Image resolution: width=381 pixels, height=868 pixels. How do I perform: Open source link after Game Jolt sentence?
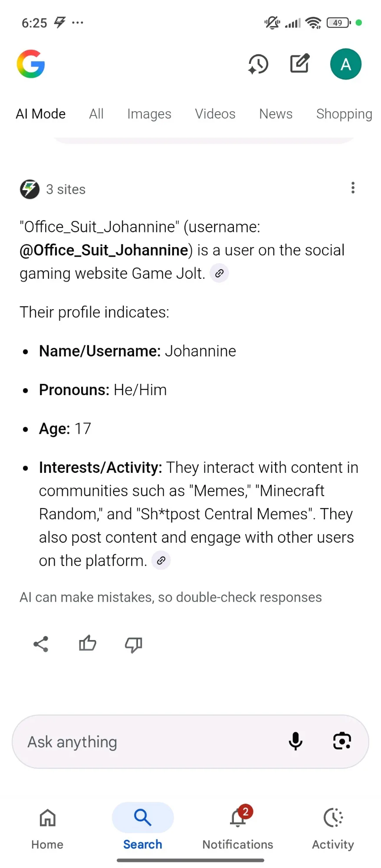click(219, 274)
